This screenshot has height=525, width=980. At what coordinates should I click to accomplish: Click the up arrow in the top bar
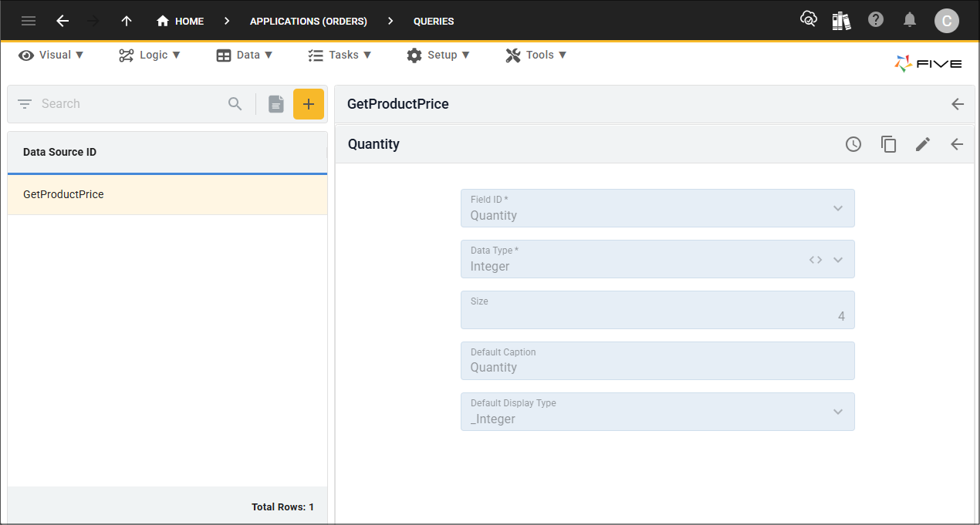tap(126, 21)
